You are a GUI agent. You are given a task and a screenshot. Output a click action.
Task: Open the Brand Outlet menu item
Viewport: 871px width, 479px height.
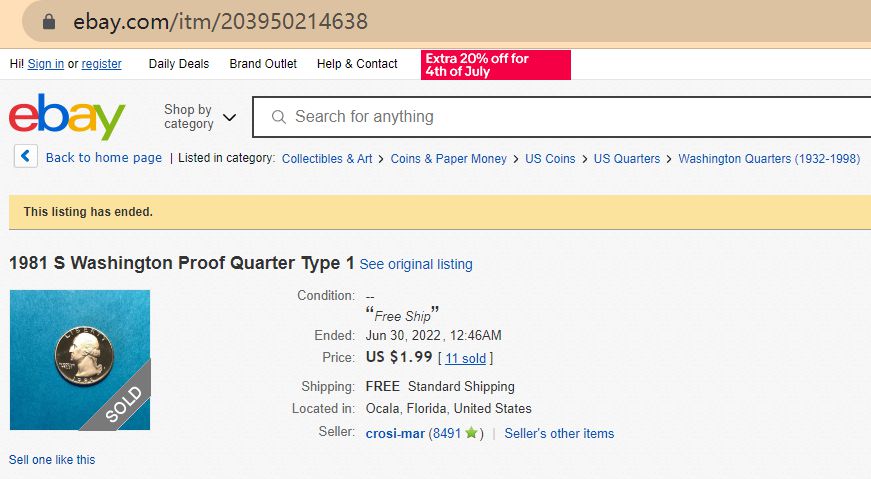click(263, 64)
